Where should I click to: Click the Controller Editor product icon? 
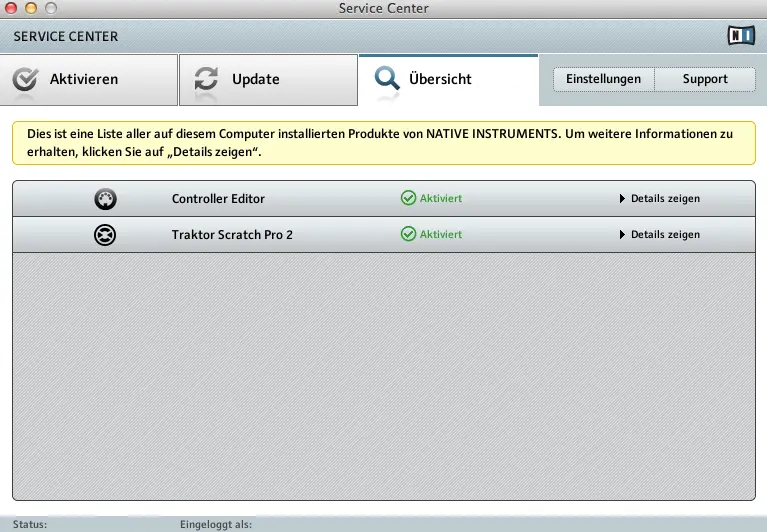[105, 199]
